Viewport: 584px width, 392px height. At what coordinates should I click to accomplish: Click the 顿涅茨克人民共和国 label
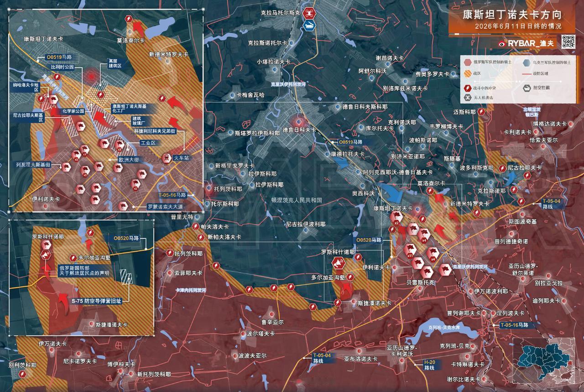click(297, 200)
